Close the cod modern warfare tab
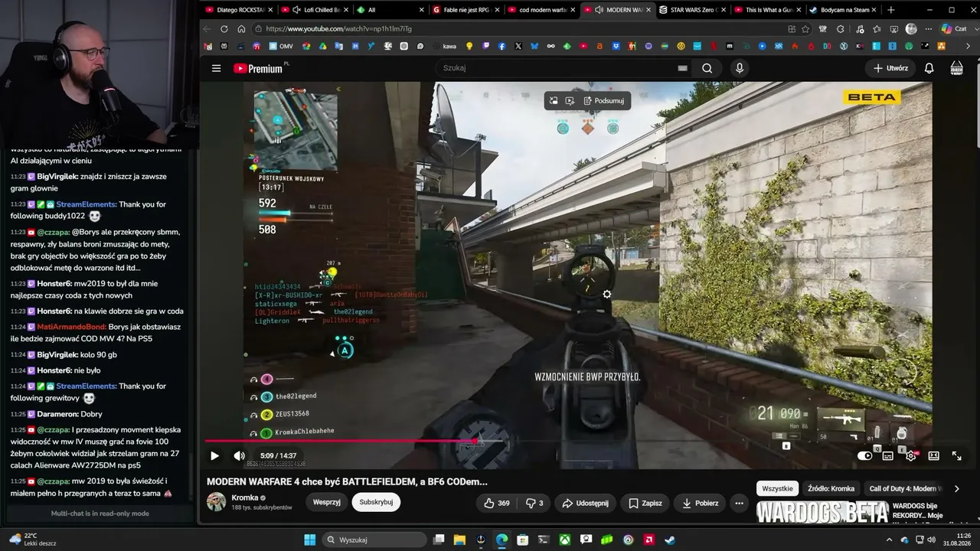This screenshot has width=980, height=551. tap(572, 10)
